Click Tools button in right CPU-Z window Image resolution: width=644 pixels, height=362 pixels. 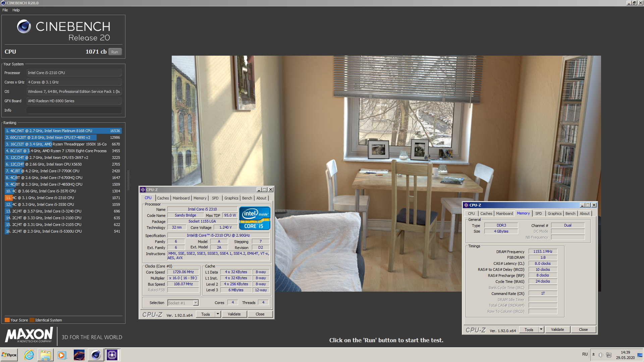click(x=529, y=329)
